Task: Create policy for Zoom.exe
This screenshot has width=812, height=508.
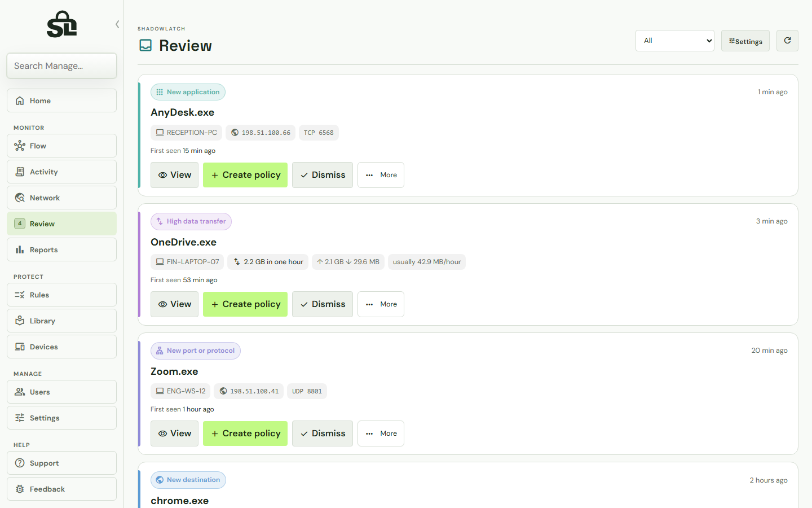Action: click(245, 433)
